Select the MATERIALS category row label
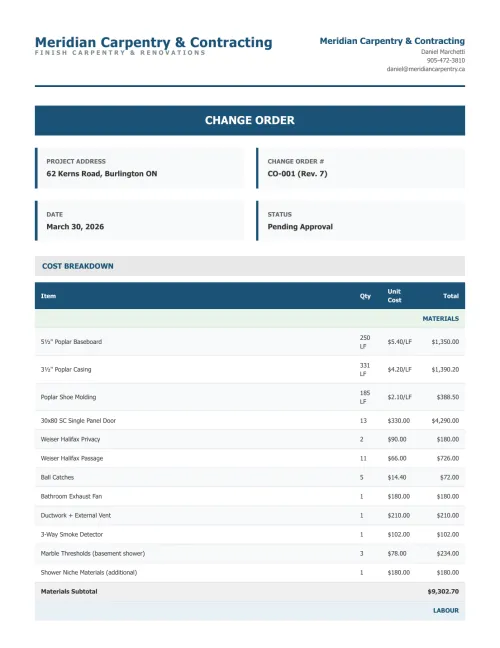Screen dimensions: 500x648 440,319
